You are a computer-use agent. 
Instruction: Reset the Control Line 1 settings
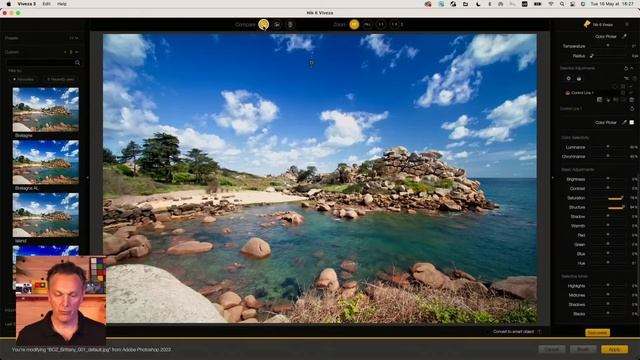pos(632,109)
